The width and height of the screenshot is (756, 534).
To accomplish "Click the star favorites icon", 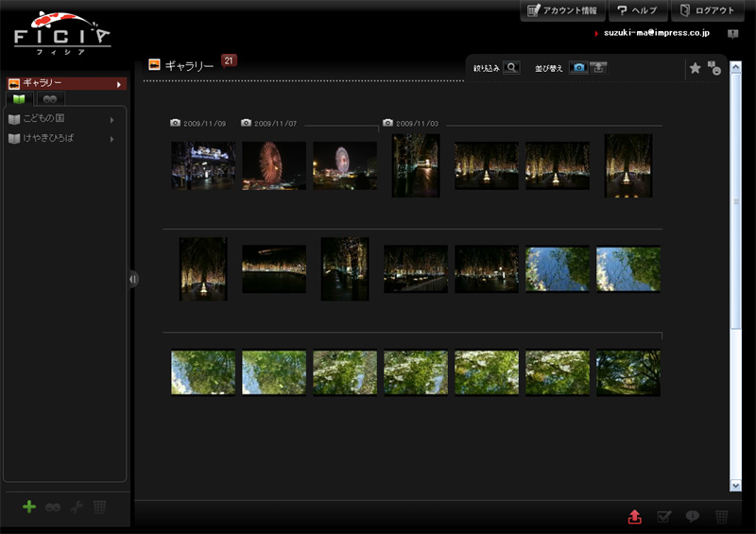I will coord(695,68).
